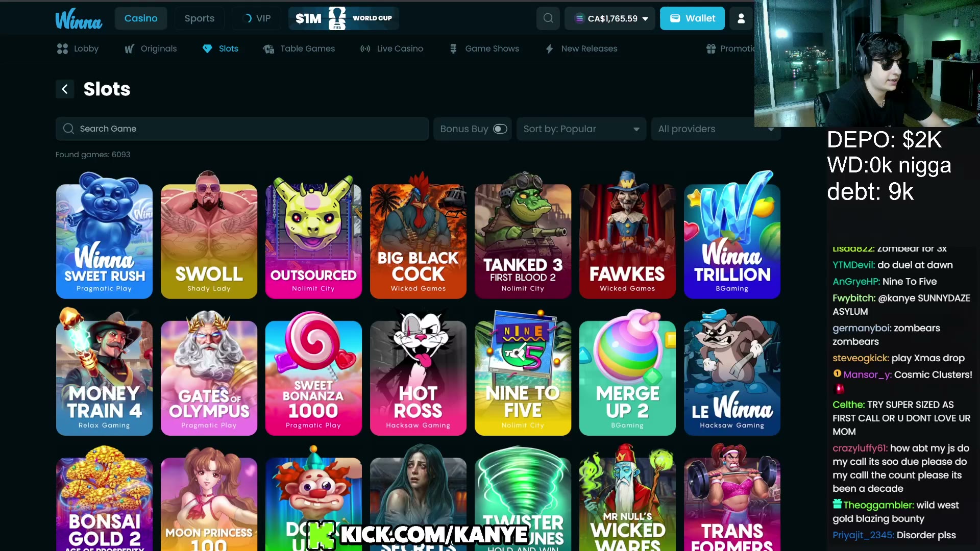Open the search magnifier icon in header
This screenshot has height=551, width=980.
tap(548, 18)
